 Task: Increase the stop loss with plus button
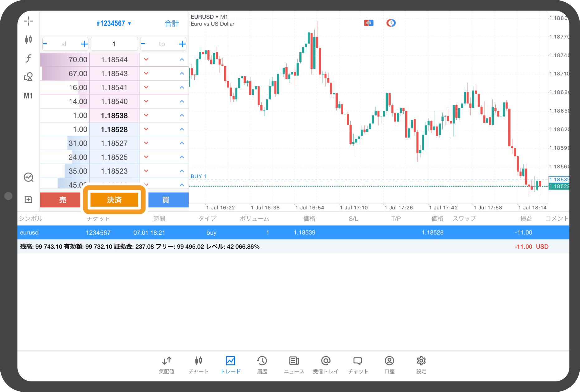(84, 44)
